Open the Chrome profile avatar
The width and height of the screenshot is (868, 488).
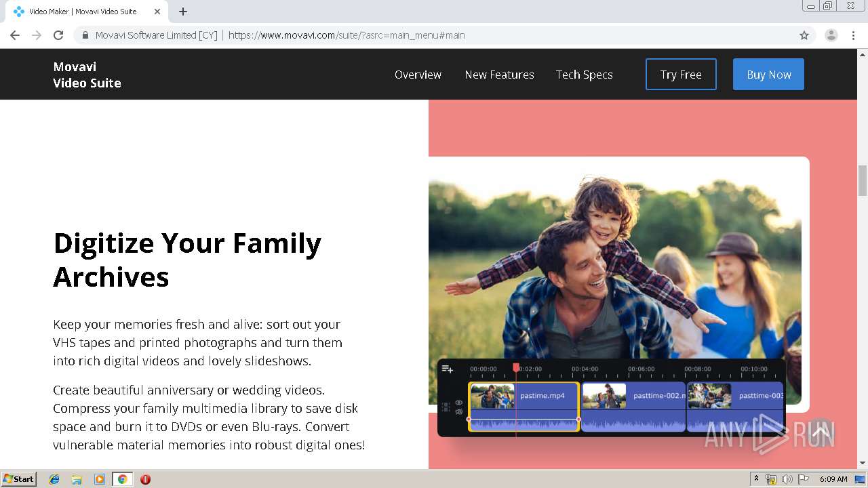point(831,35)
